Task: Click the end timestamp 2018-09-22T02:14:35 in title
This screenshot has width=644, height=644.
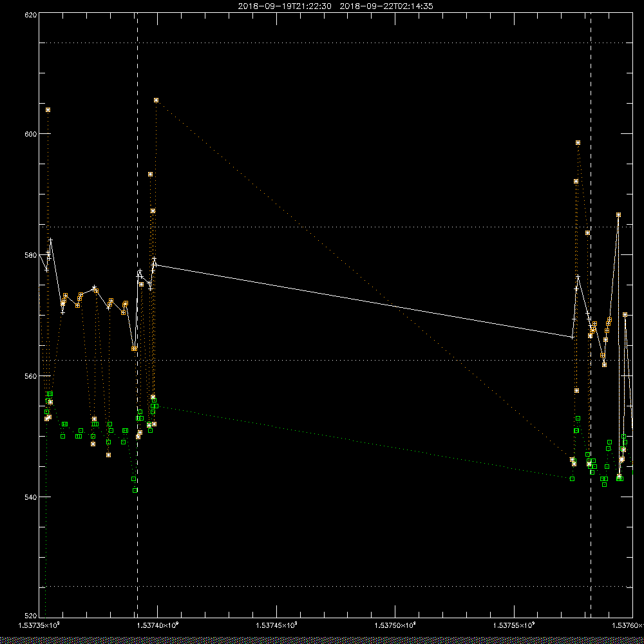Action: (386, 6)
